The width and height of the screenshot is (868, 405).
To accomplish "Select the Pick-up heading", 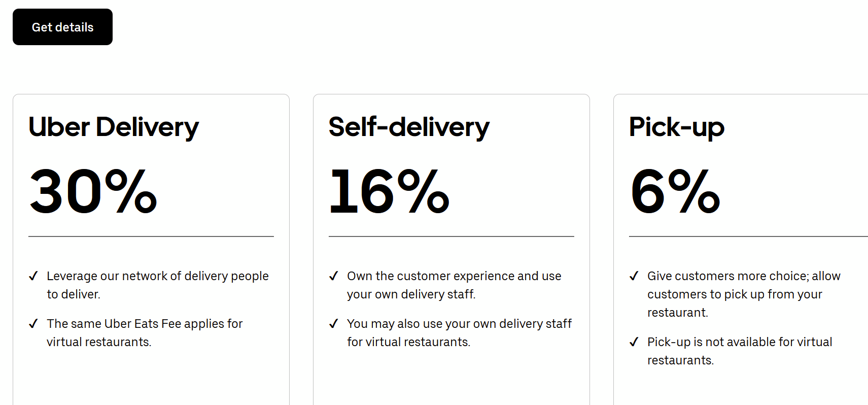I will click(x=677, y=127).
